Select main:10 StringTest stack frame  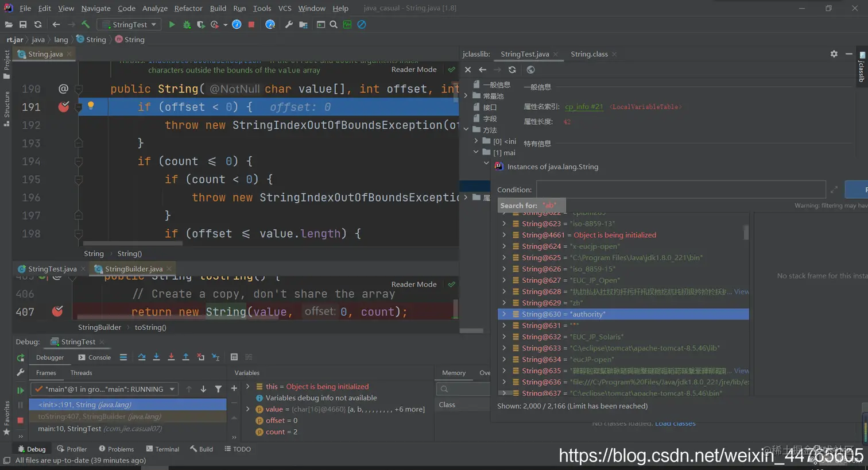tap(127, 429)
